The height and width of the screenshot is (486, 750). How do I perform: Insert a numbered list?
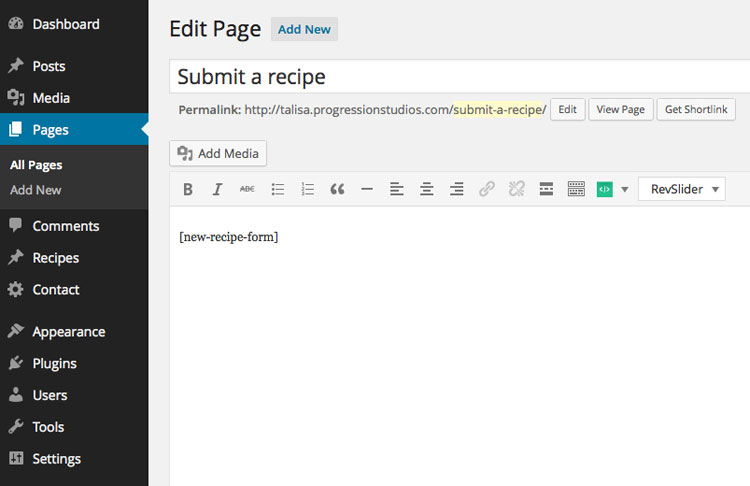(x=308, y=189)
